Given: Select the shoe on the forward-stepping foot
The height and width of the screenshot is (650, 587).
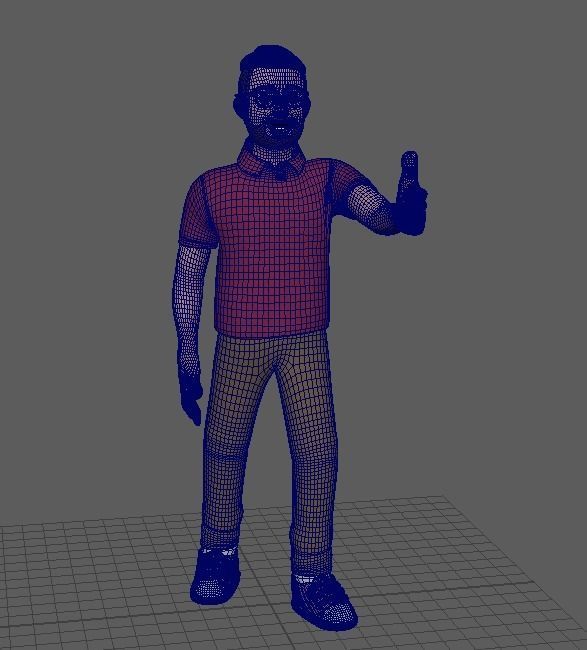Looking at the screenshot, I should 323,601.
